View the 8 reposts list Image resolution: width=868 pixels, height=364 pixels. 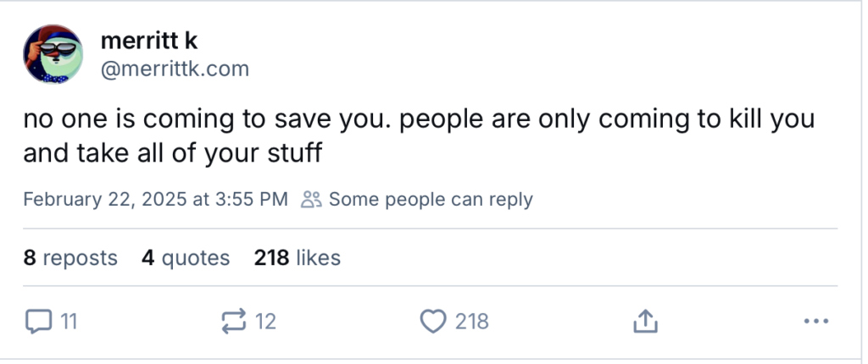pyautogui.click(x=70, y=257)
